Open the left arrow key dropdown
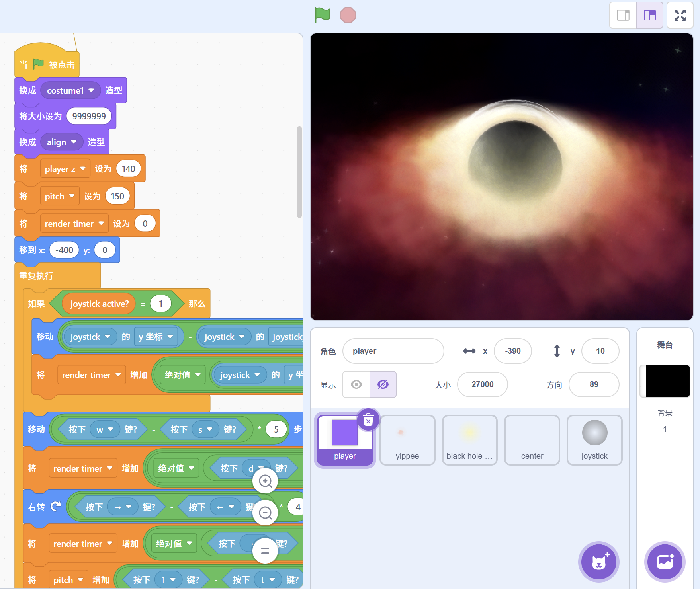700x589 pixels. point(225,507)
